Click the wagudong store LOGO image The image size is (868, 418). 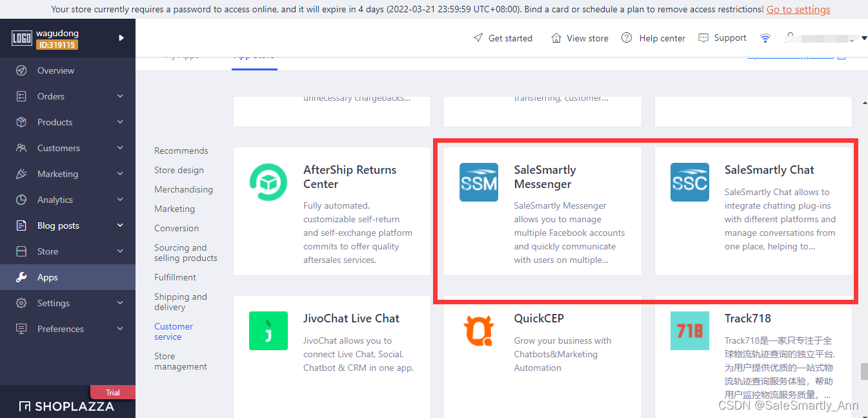coord(22,38)
